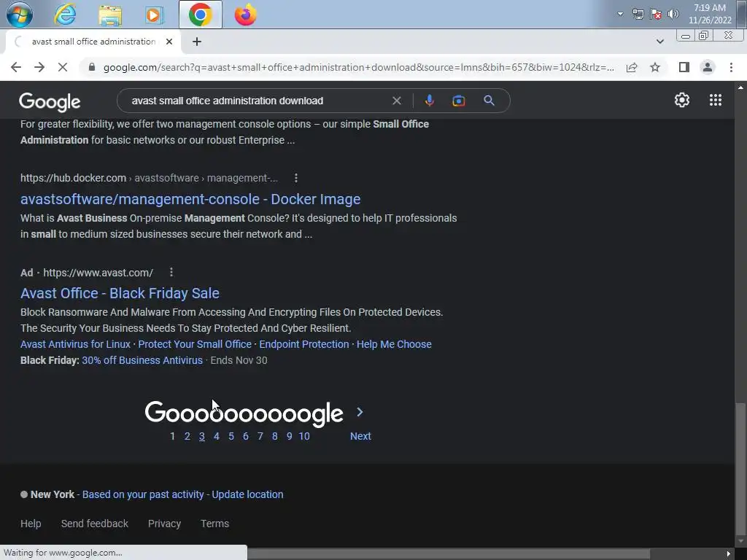Start voice search microphone
The height and width of the screenshot is (560, 747).
point(429,101)
